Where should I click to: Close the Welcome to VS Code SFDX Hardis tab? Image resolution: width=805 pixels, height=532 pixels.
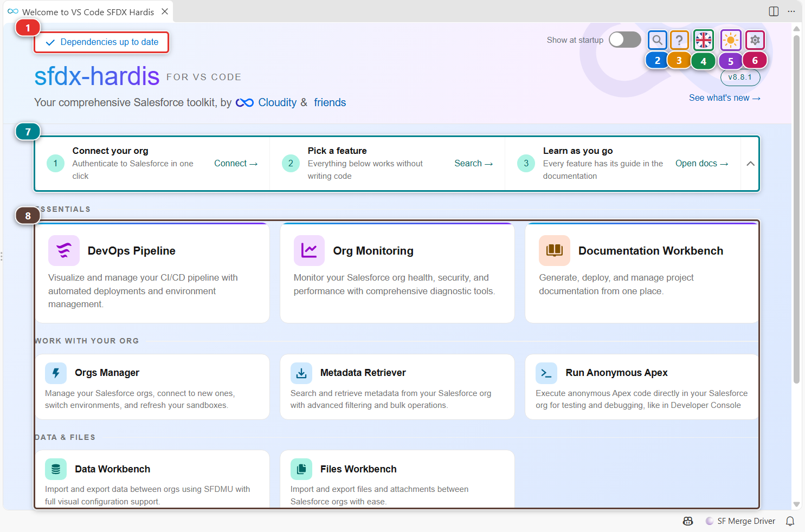pos(165,11)
